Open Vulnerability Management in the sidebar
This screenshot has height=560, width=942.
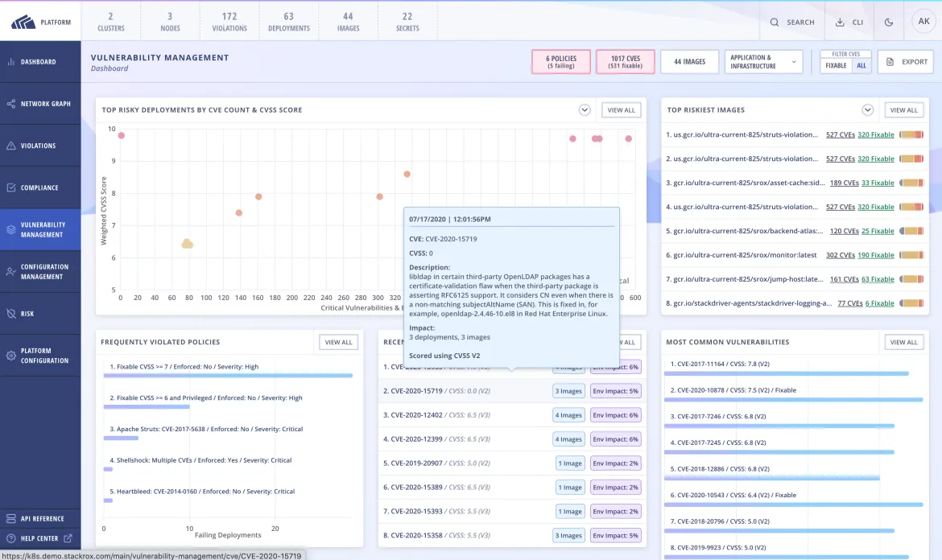11,229
